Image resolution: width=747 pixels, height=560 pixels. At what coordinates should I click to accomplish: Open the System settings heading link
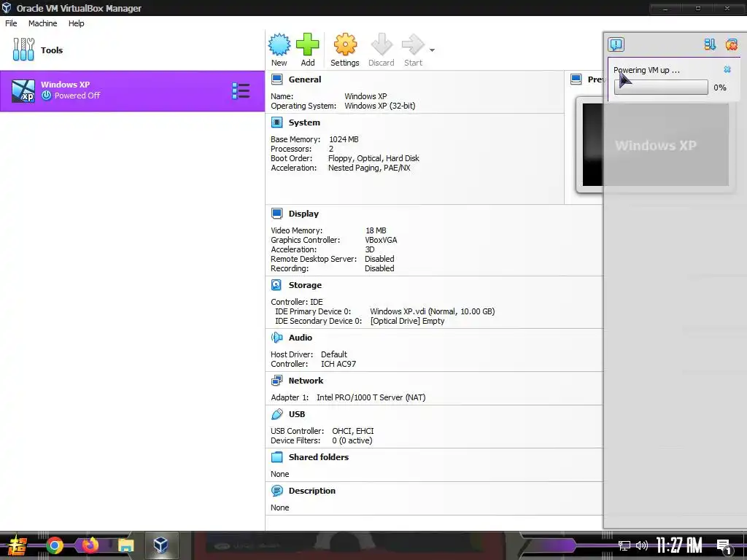(304, 122)
